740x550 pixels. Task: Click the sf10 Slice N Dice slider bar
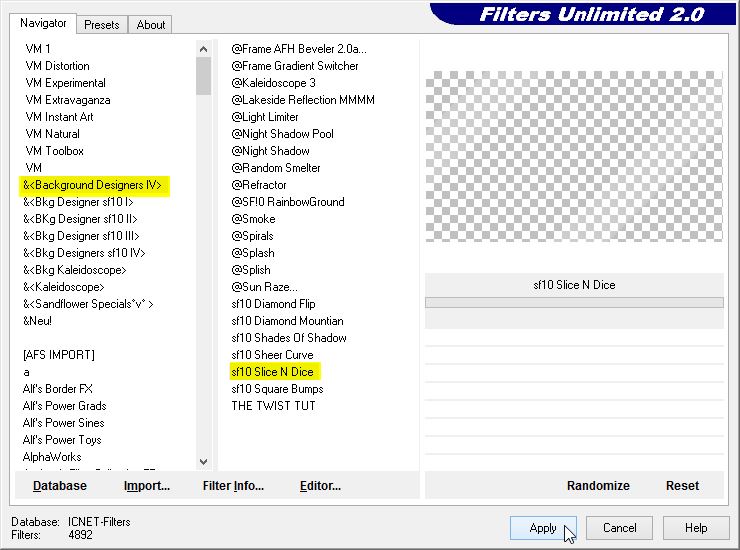tap(574, 302)
